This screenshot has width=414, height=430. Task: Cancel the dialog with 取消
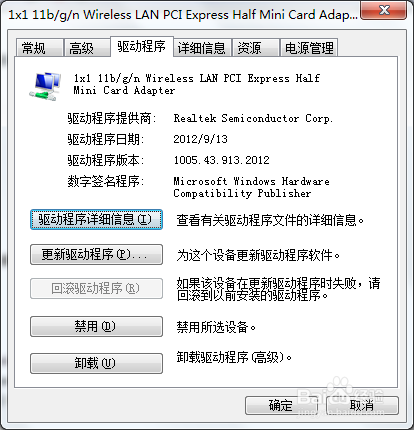[362, 405]
